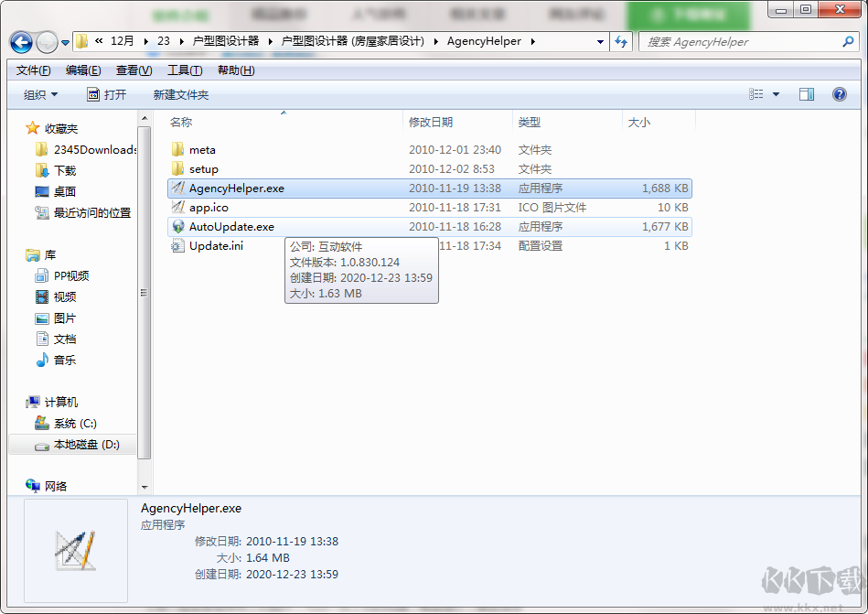Expand the view options dropdown arrow
This screenshot has height=614, width=868.
click(776, 94)
